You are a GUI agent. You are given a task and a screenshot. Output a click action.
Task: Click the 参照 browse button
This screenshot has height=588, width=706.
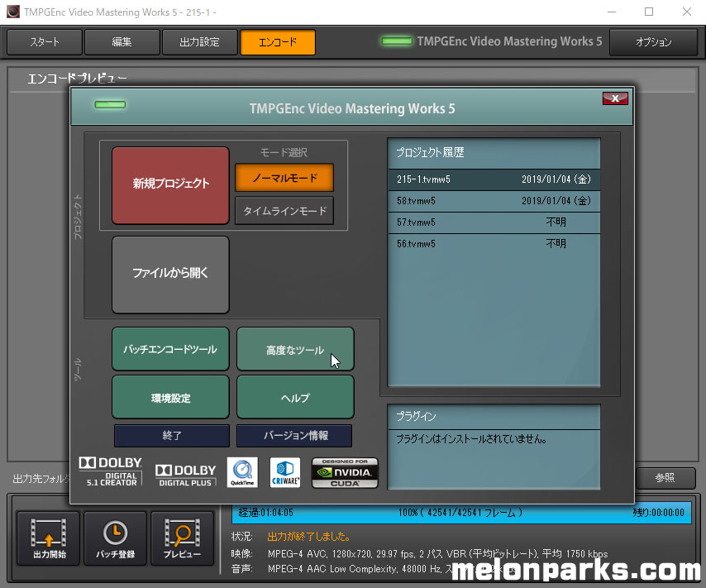point(665,477)
